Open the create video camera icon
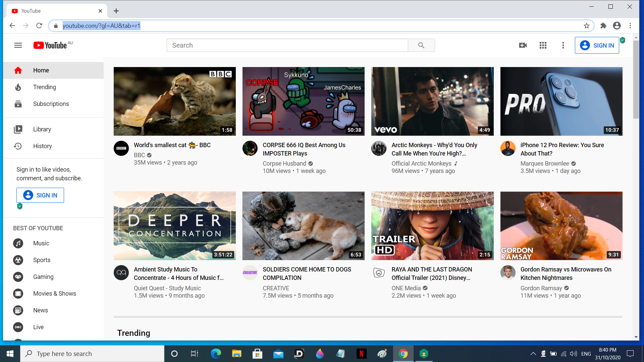644x362 pixels. pos(523,45)
